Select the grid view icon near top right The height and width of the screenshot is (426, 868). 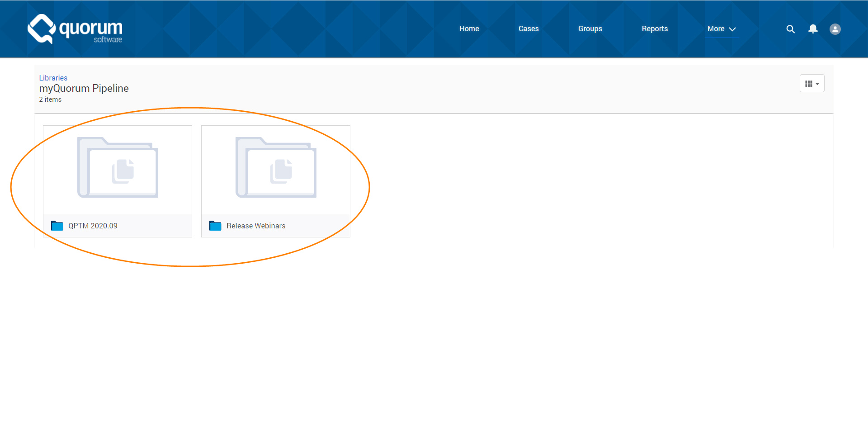[x=809, y=83]
